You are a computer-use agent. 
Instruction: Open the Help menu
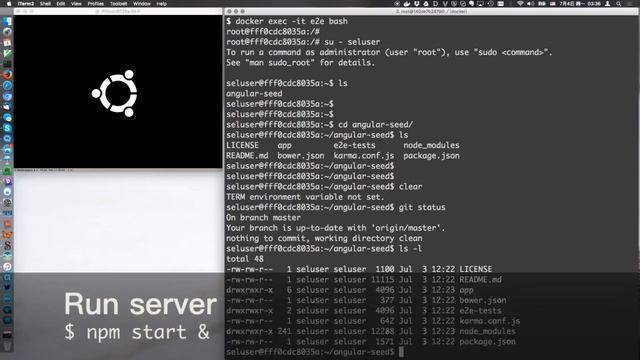[162, 4]
